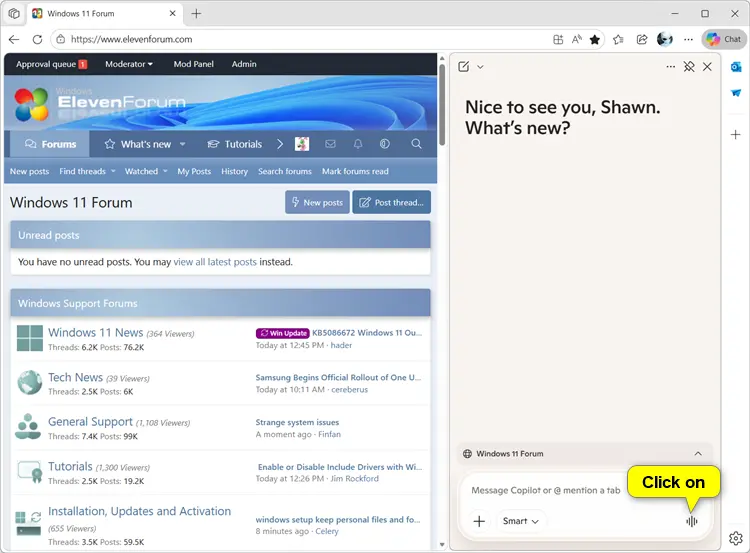Follow view all latest posts link
This screenshot has width=750, height=553.
[x=215, y=262]
